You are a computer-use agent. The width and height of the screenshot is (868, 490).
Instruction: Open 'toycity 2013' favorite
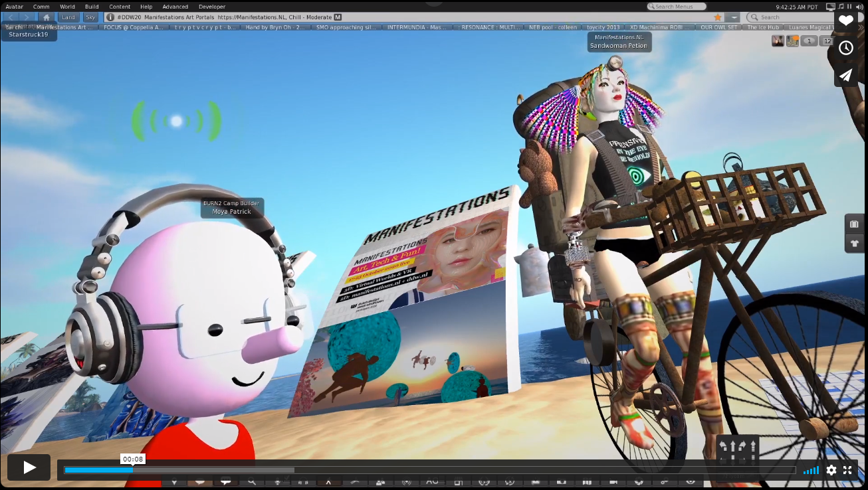603,27
